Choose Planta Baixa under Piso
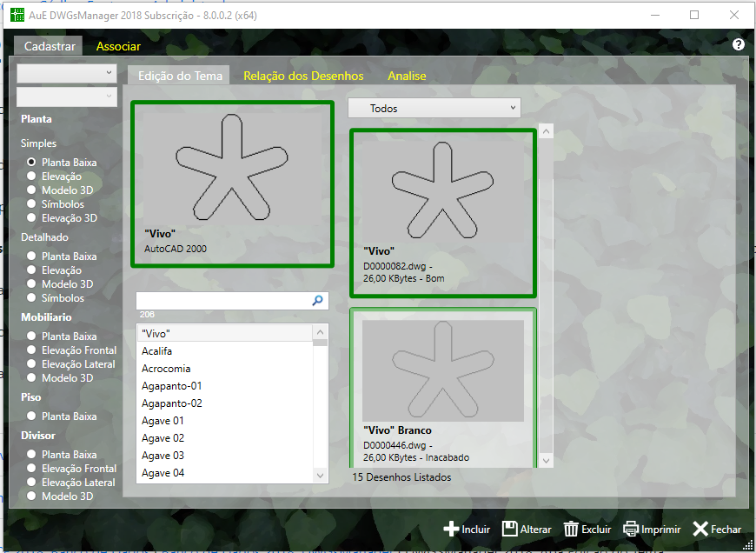This screenshot has width=756, height=553. tap(32, 416)
